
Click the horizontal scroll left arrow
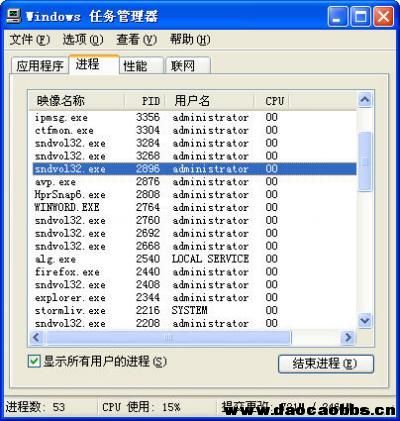click(36, 338)
